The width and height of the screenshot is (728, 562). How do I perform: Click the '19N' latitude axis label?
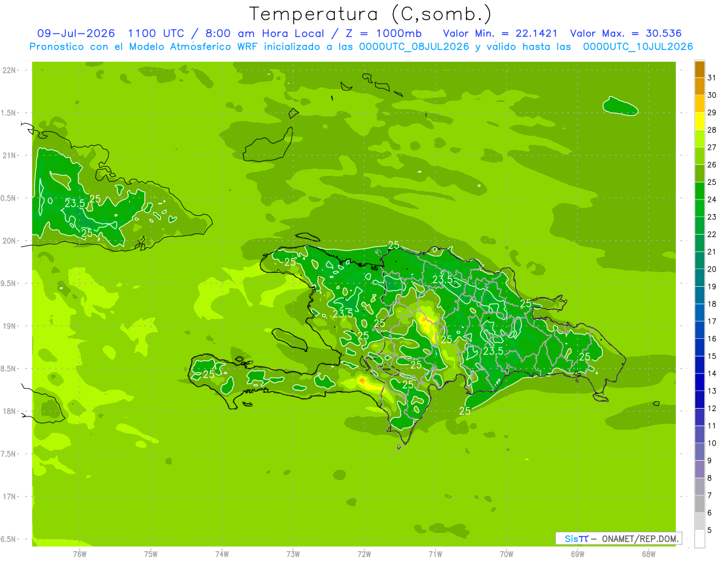click(10, 326)
